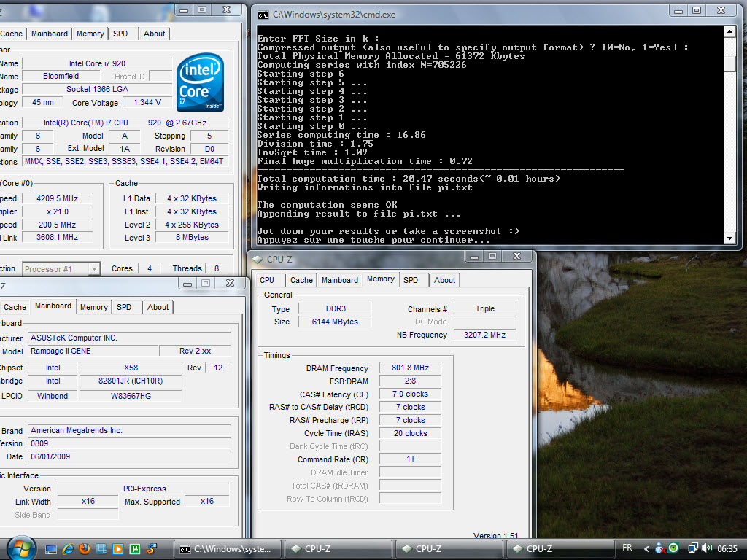Click the cmd.exe title bar icon

pos(263,15)
